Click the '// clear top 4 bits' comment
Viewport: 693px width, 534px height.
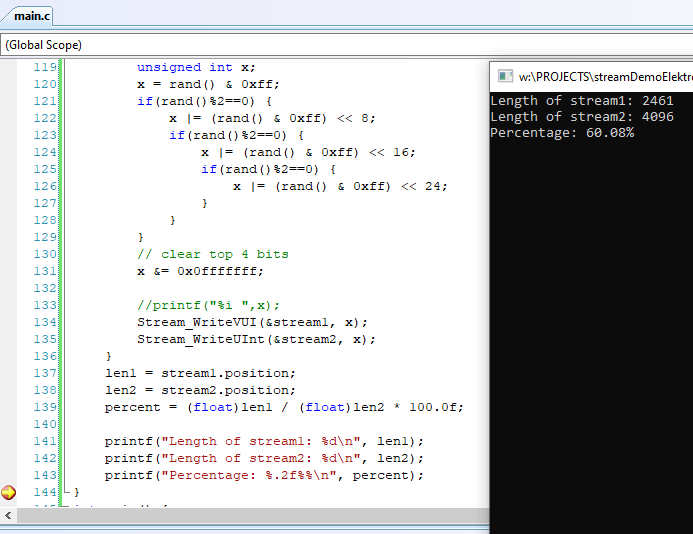point(213,254)
